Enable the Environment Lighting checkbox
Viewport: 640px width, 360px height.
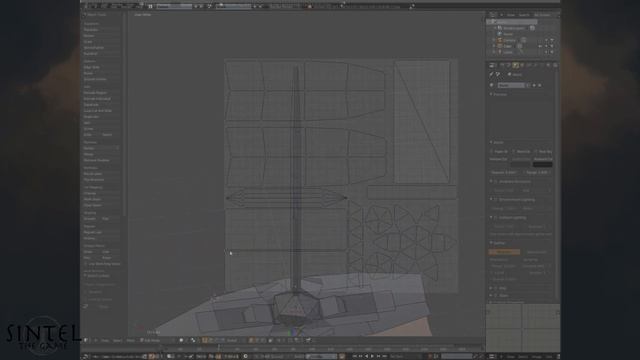pyautogui.click(x=496, y=200)
